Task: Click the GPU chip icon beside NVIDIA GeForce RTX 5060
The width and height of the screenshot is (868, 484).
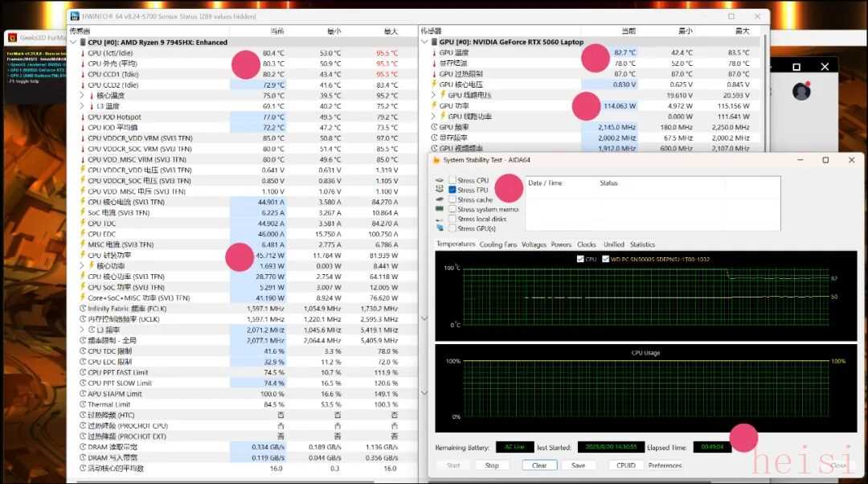Action: click(x=432, y=42)
